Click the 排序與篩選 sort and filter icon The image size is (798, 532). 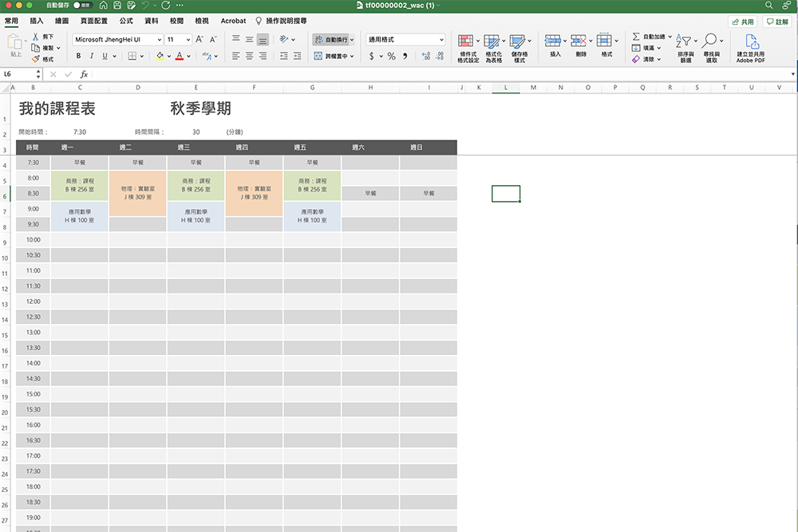[x=685, y=41]
